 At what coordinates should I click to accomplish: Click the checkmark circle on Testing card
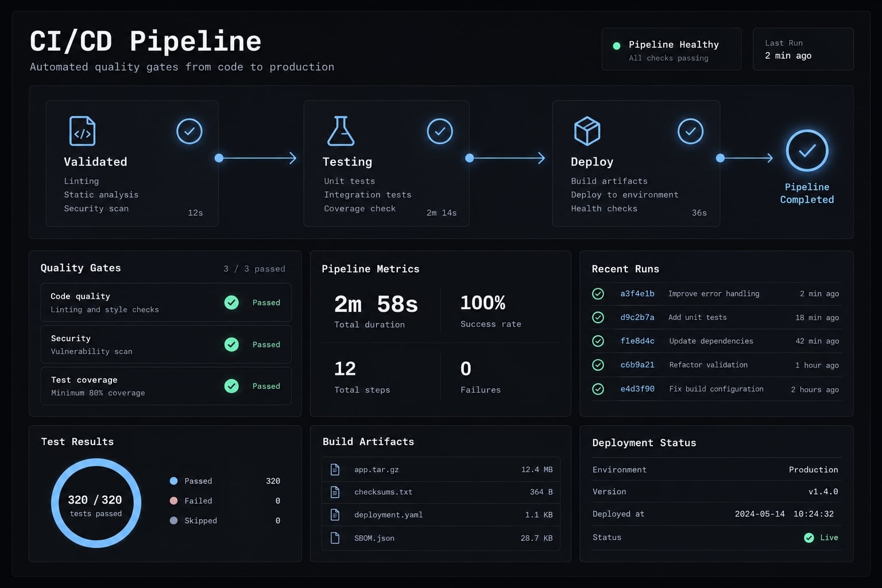click(440, 131)
